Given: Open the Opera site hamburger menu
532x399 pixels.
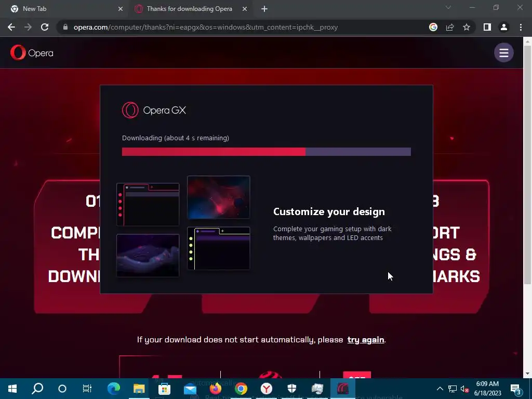Looking at the screenshot, I should tap(504, 52).
